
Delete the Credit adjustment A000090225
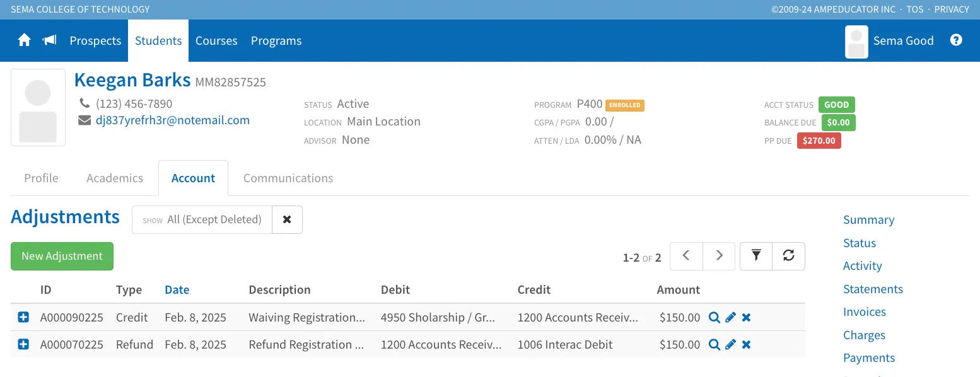point(746,318)
